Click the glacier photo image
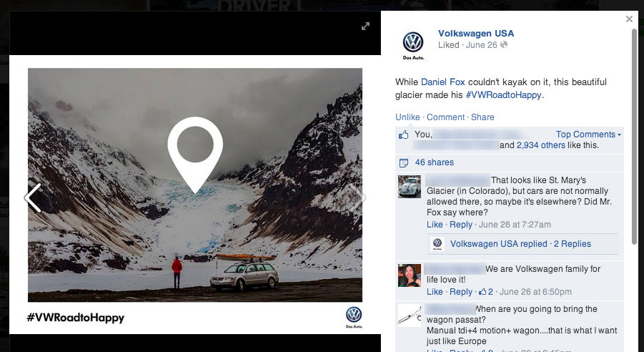This screenshot has height=352, width=644. tap(195, 185)
